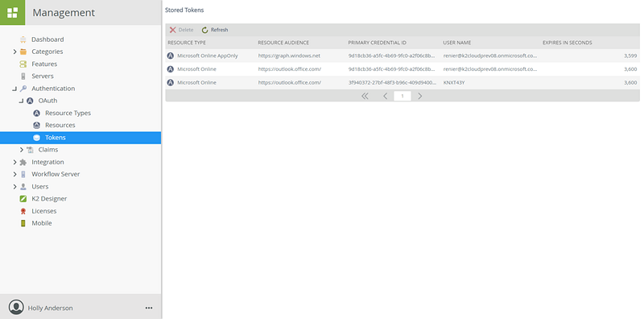
Task: Select the 3f940372 credential ID cell
Action: [392, 83]
